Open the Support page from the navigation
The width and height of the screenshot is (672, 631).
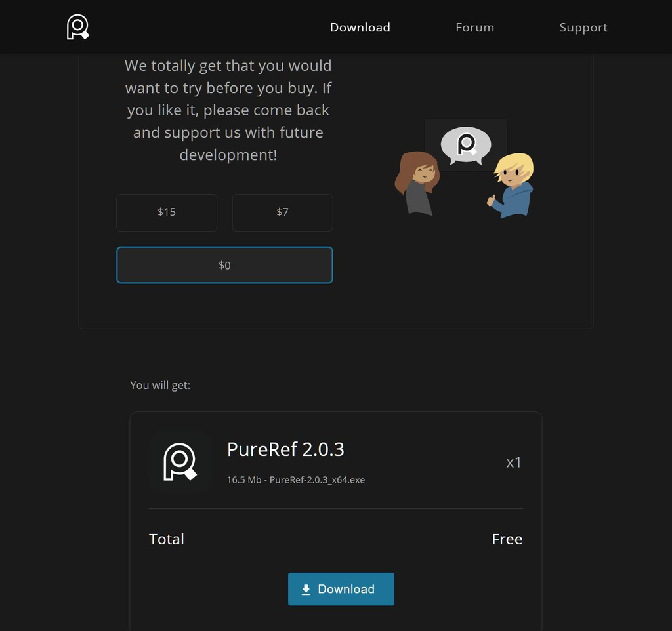click(583, 28)
